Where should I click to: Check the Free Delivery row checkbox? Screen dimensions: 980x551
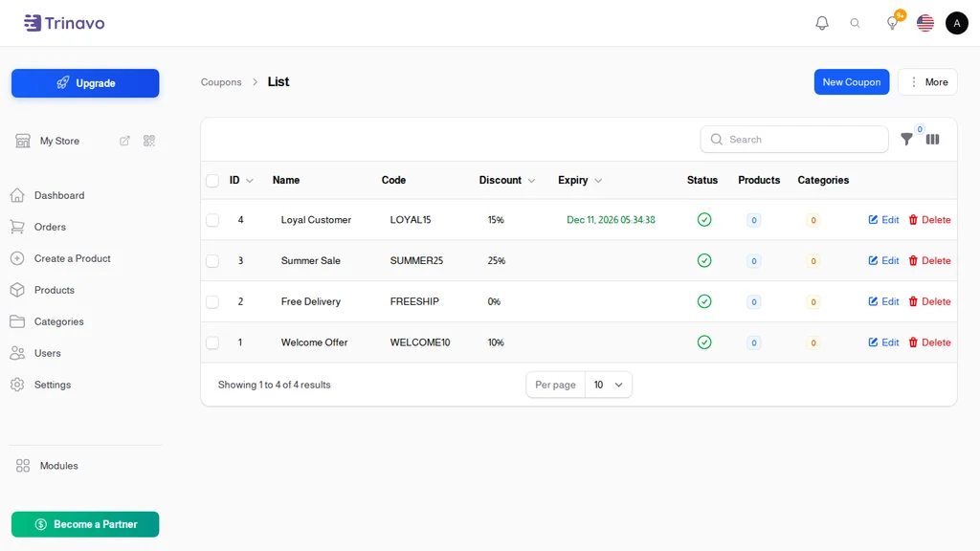pos(212,301)
